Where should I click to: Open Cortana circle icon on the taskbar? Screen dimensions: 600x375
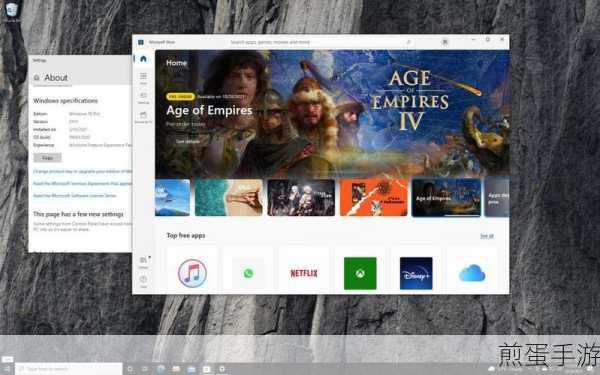point(130,369)
